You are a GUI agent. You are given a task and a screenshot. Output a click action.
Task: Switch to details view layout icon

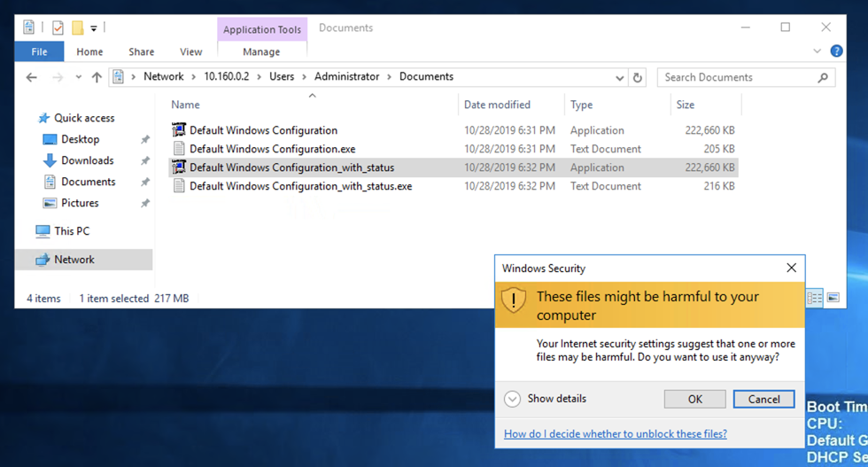814,298
